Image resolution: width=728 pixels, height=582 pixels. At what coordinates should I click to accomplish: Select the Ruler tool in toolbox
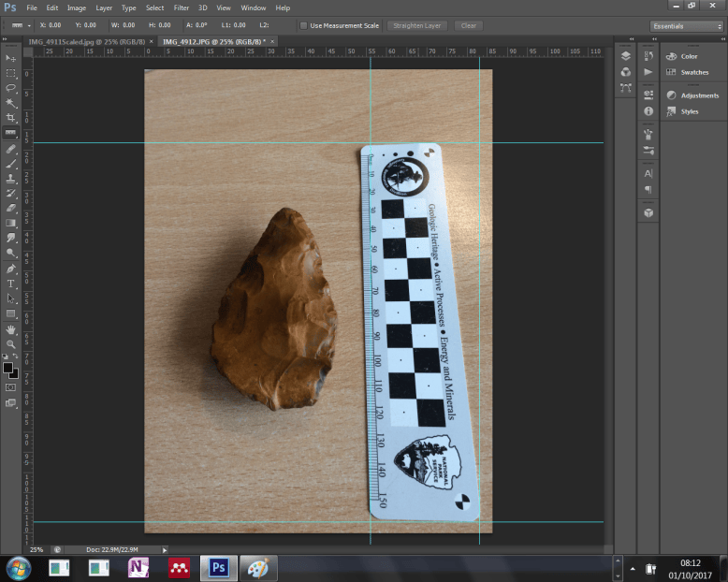10,133
